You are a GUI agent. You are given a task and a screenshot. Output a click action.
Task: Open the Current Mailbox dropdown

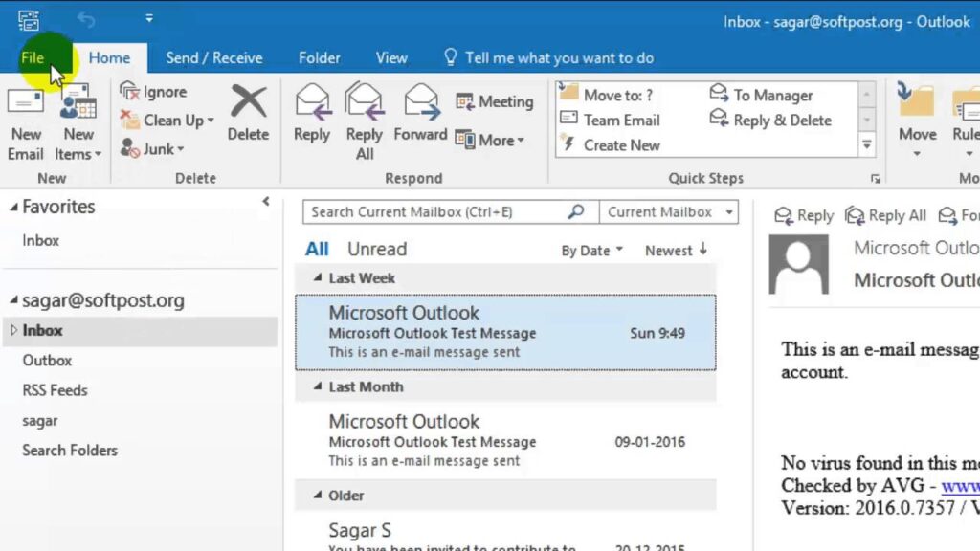click(x=669, y=211)
